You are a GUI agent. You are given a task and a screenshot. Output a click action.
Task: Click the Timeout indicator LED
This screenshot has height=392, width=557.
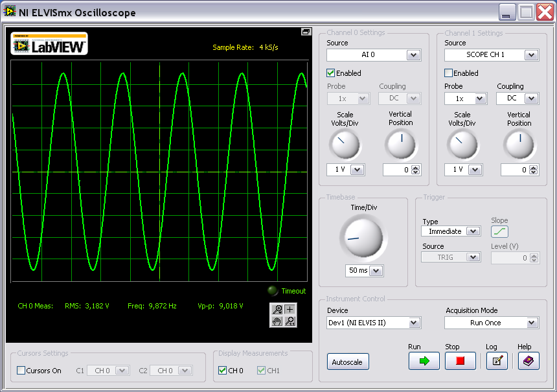point(273,291)
